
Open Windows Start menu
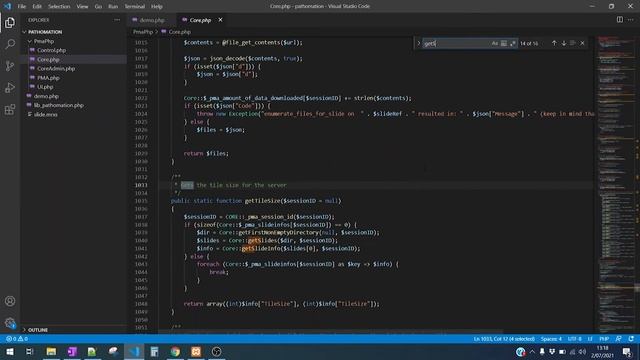9,351
